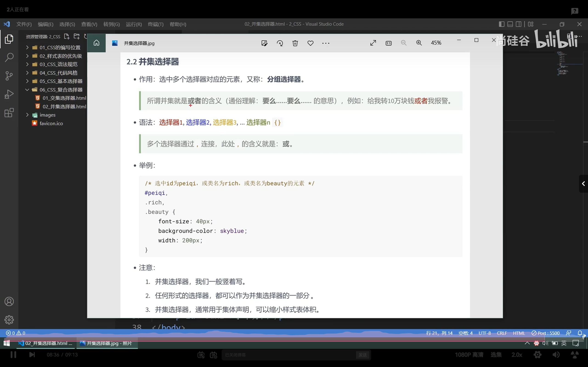Image resolution: width=588 pixels, height=367 pixels.
Task: Open the Extensions view
Action: pos(9,113)
